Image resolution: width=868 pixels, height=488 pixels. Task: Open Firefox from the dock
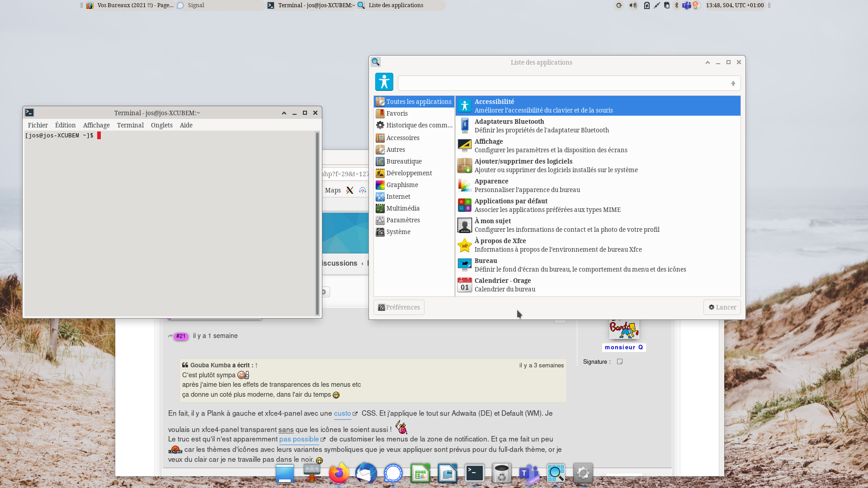(x=339, y=473)
